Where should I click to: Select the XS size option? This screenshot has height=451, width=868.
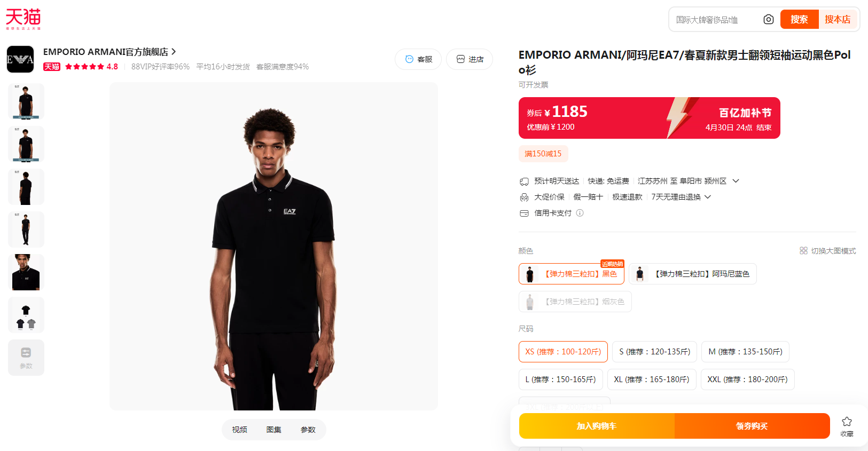click(x=563, y=352)
